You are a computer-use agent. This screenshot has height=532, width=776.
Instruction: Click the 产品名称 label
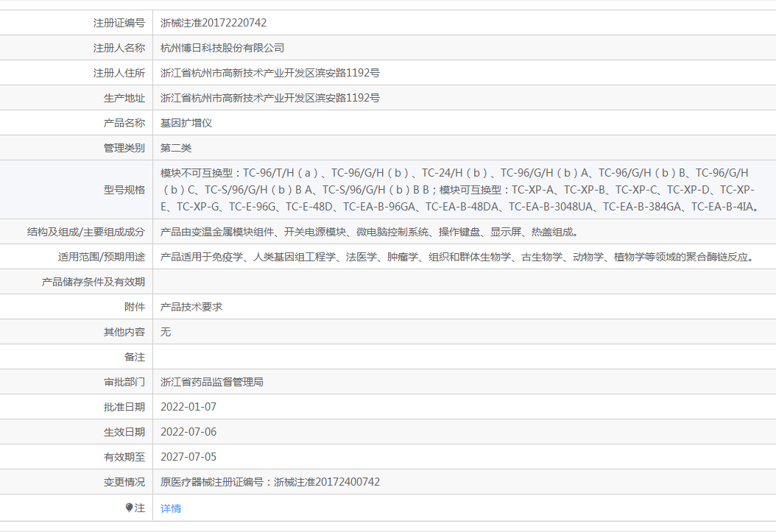click(124, 123)
